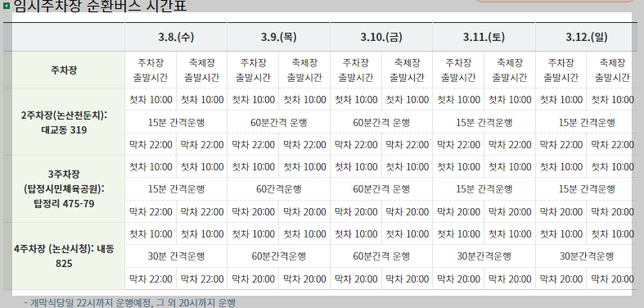644x308 pixels.
Task: Click 3주차장 '막차 20:00' 축제장 출발 on 3.12.(일)
Action: pyautogui.click(x=612, y=212)
